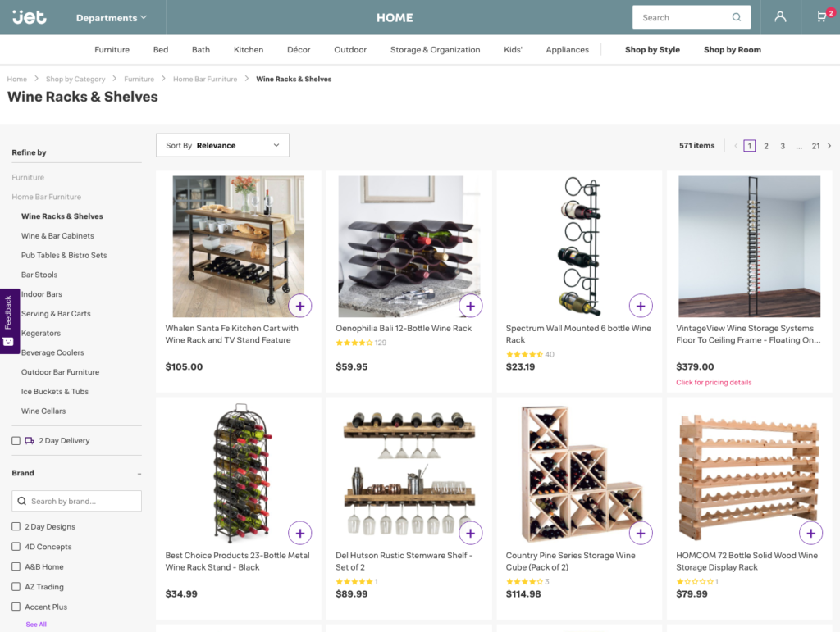Open the Décor menu

point(299,50)
